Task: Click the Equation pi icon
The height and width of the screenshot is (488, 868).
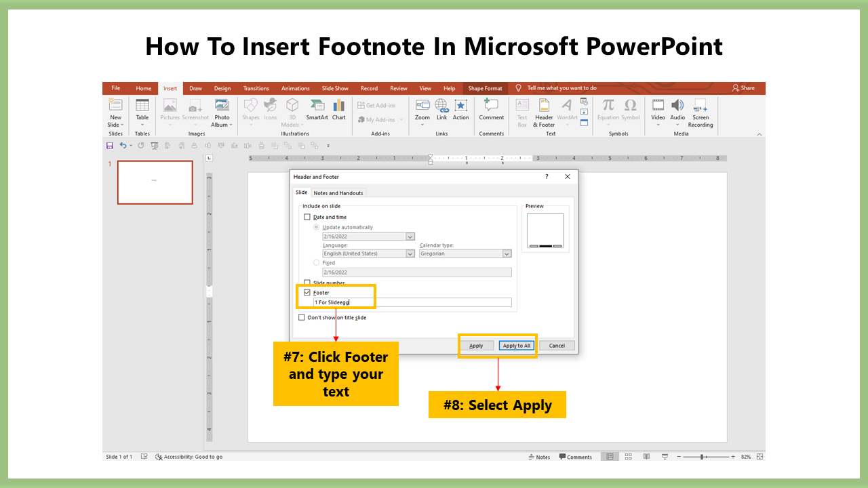Action: point(608,105)
